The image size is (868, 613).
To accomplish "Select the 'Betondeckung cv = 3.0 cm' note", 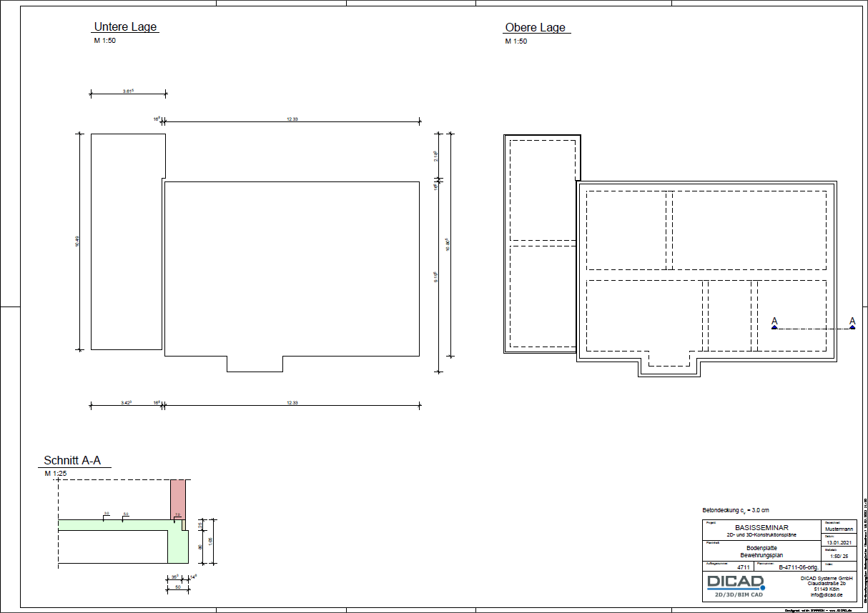I will click(736, 510).
